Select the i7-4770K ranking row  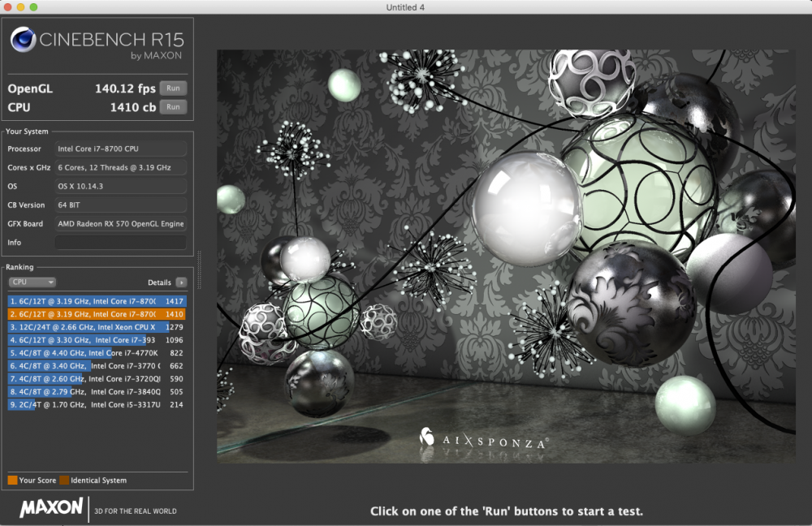[x=97, y=352]
